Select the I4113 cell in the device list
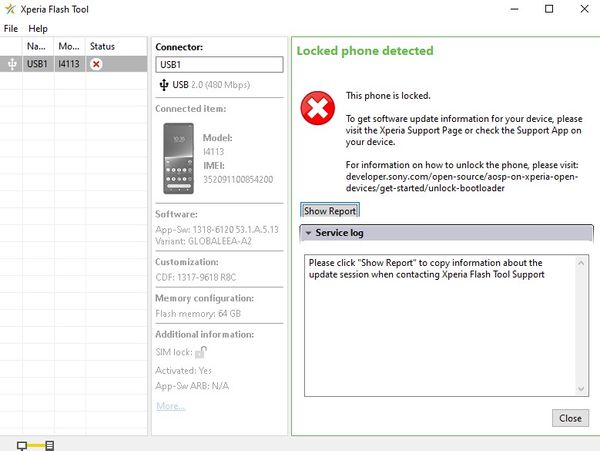This screenshot has height=451, width=600. point(69,64)
